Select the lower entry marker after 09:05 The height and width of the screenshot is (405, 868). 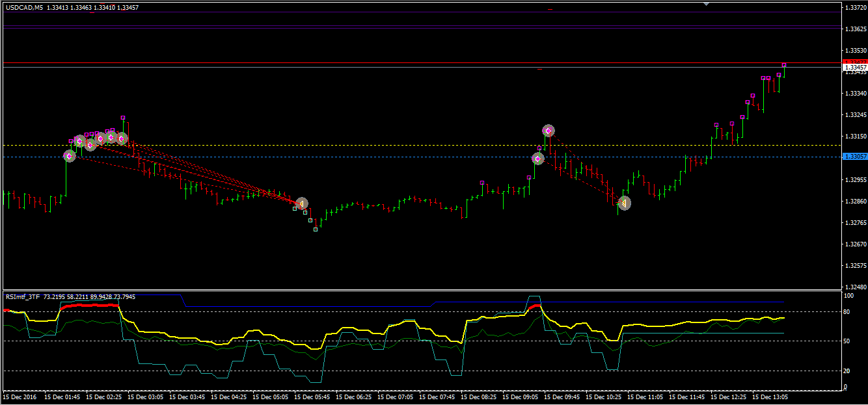coord(538,159)
